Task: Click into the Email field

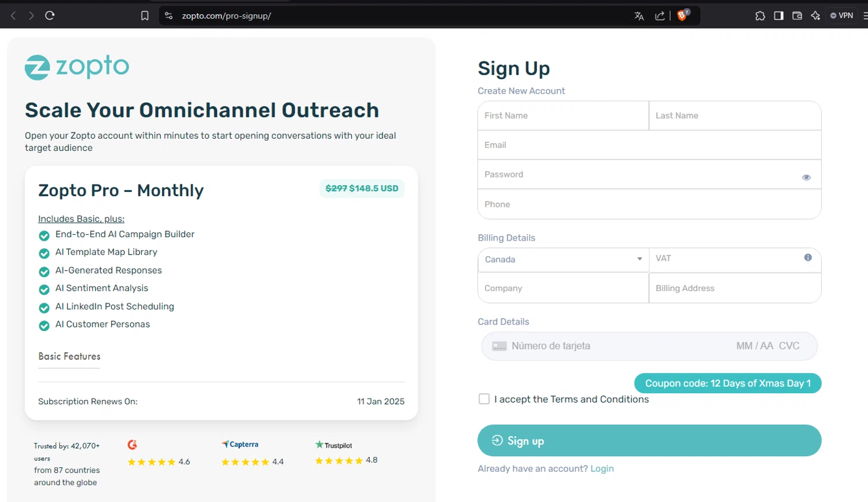Action: [649, 145]
